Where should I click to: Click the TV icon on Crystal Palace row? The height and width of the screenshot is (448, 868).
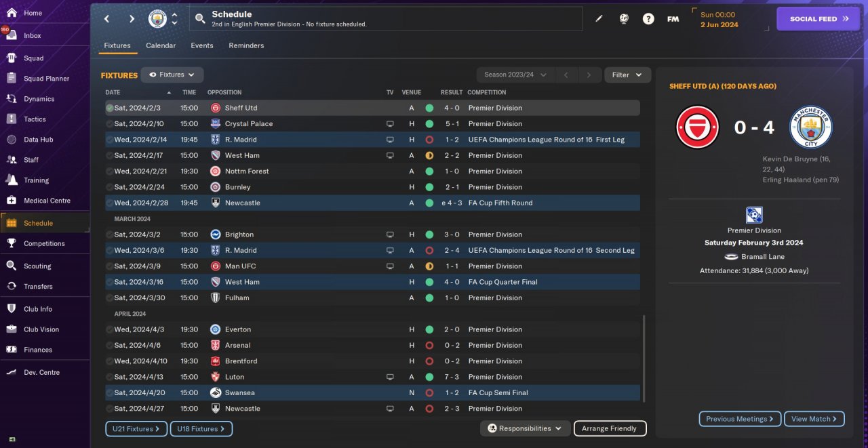[390, 124]
